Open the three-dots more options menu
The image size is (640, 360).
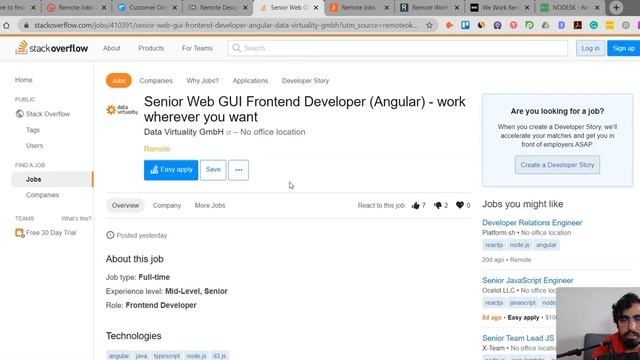click(238, 170)
